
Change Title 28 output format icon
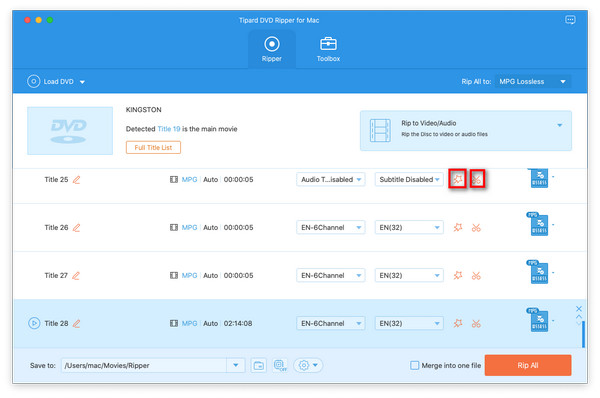(539, 320)
